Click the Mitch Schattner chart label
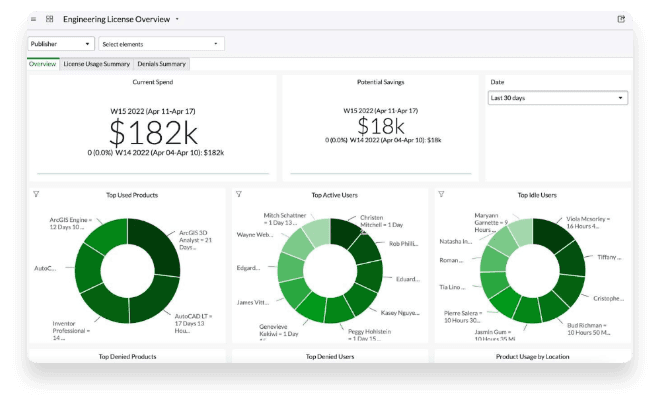660x406 pixels. pos(285,219)
